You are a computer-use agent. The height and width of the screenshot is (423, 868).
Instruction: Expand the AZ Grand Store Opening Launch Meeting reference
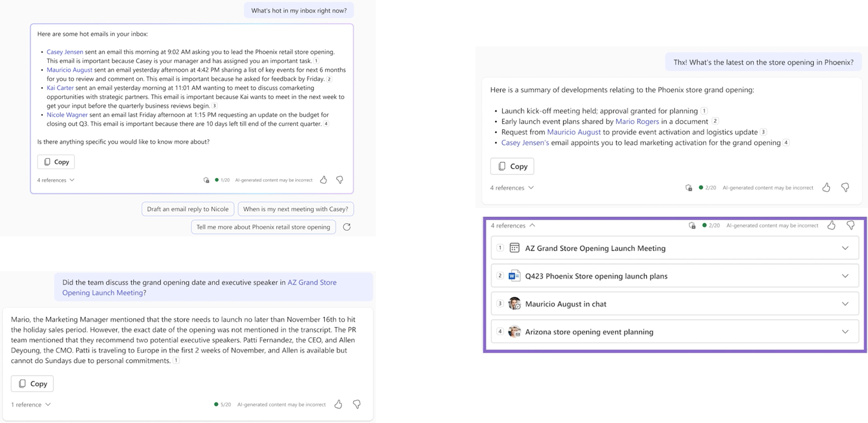coord(845,248)
